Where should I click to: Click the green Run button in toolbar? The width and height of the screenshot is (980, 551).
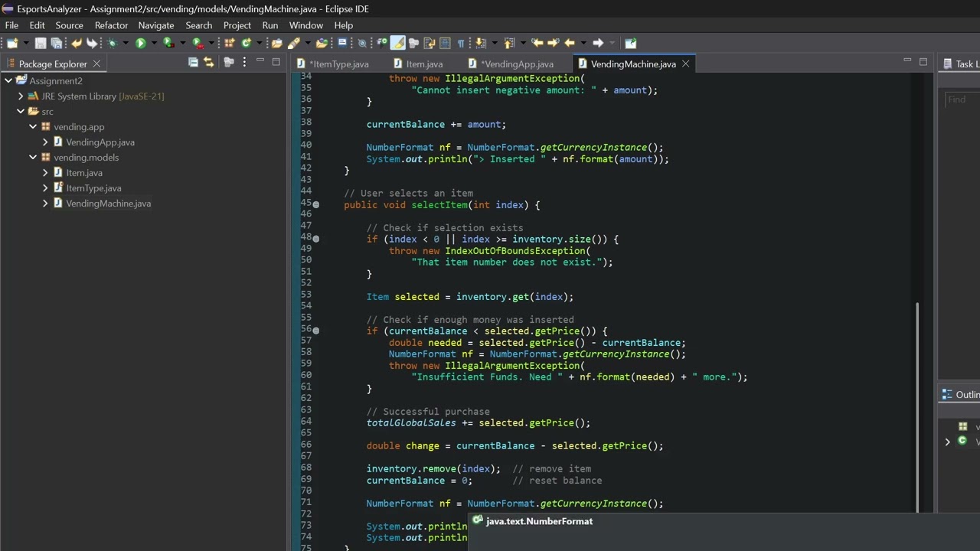(x=141, y=43)
